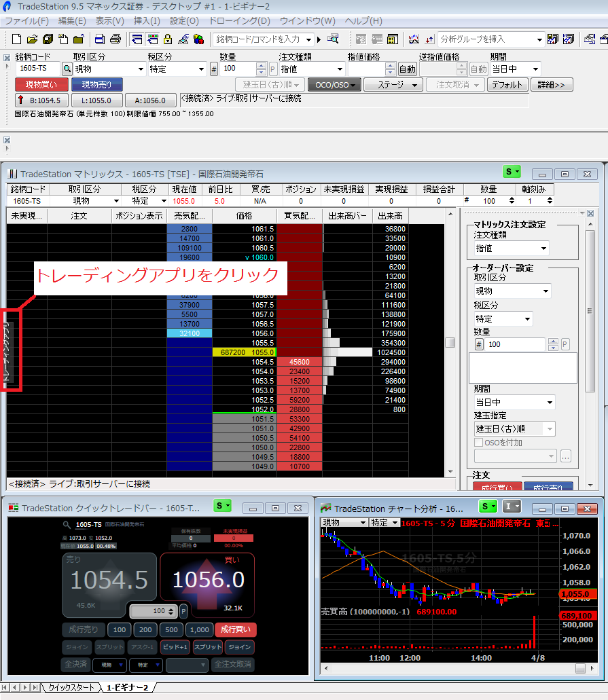This screenshot has width=608, height=700.
Task: Click the chart horizontal scrollbar thumb
Action: tap(580, 668)
